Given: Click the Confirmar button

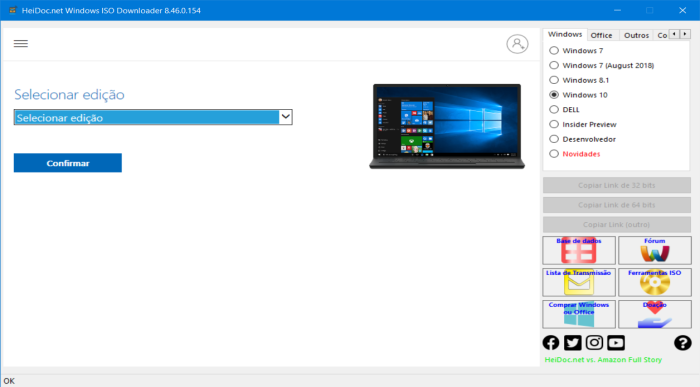Looking at the screenshot, I should tap(67, 163).
